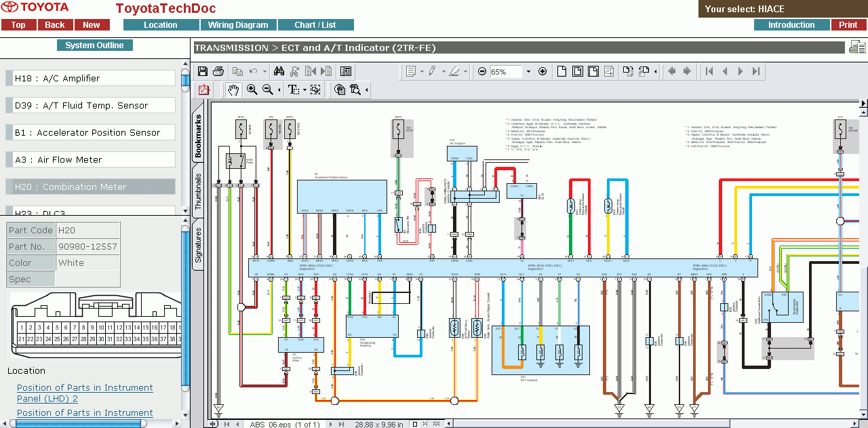Click the H20 connector pinout image
868x428 pixels.
coord(95,325)
